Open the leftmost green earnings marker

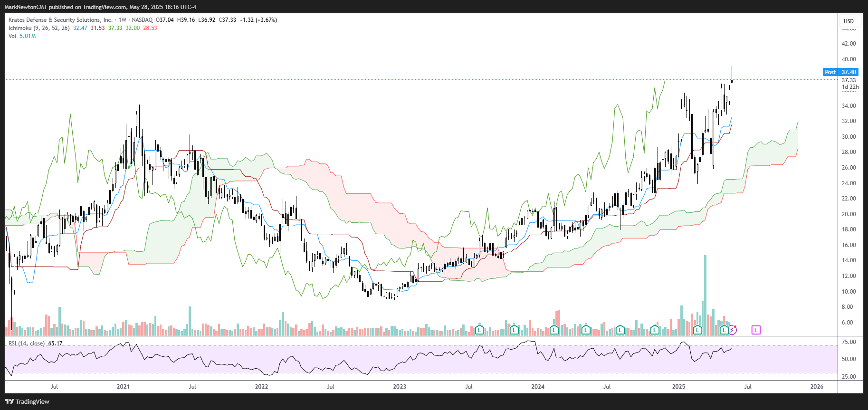coord(479,330)
